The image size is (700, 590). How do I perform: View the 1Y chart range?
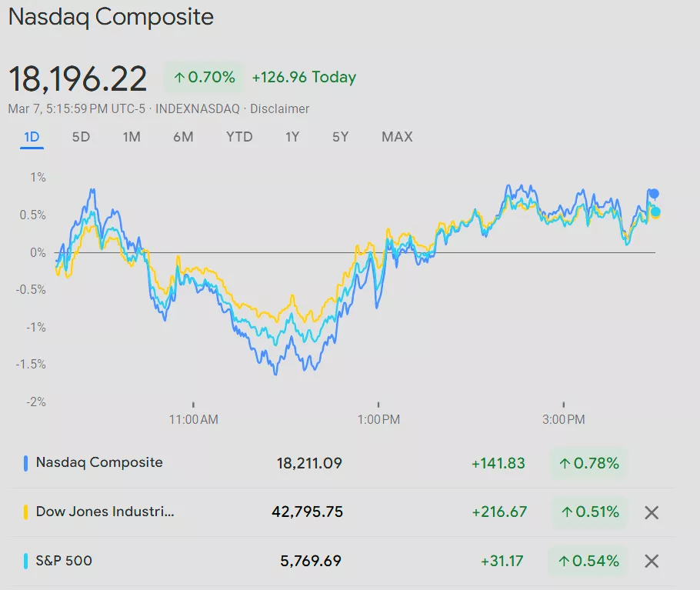click(x=292, y=137)
